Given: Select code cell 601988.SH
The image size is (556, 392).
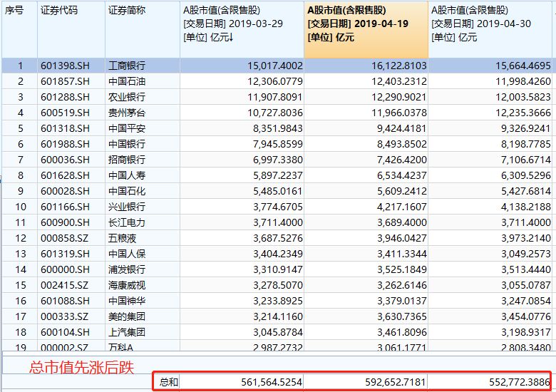Looking at the screenshot, I should (x=71, y=144).
